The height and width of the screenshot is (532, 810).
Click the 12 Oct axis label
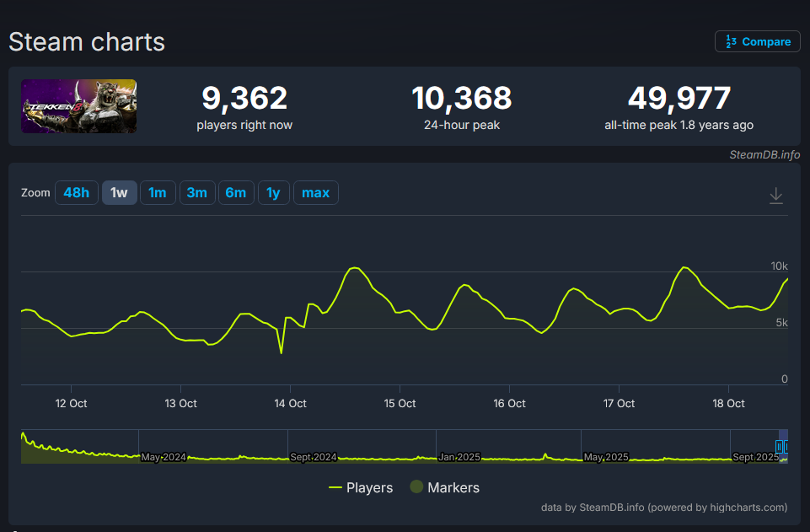coord(72,403)
